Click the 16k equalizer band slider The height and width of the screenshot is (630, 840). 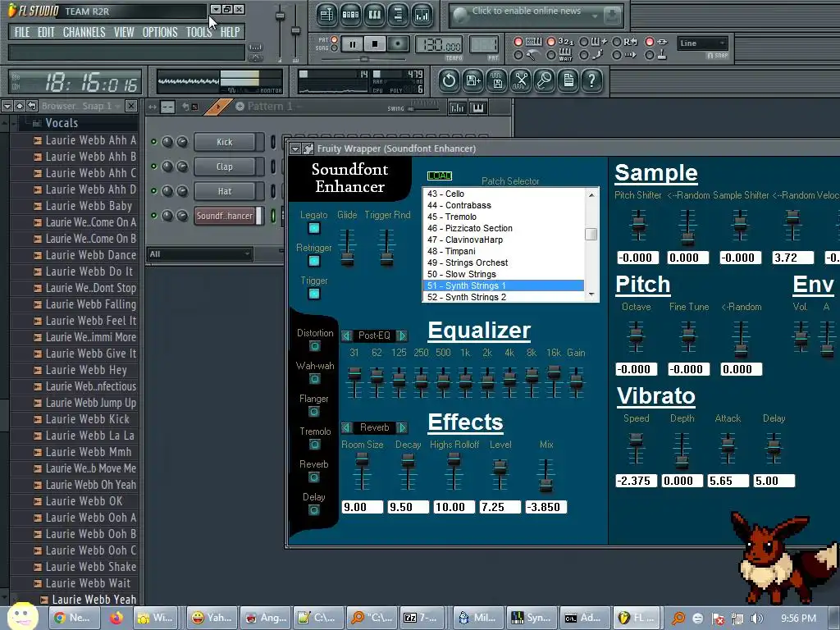tap(554, 381)
